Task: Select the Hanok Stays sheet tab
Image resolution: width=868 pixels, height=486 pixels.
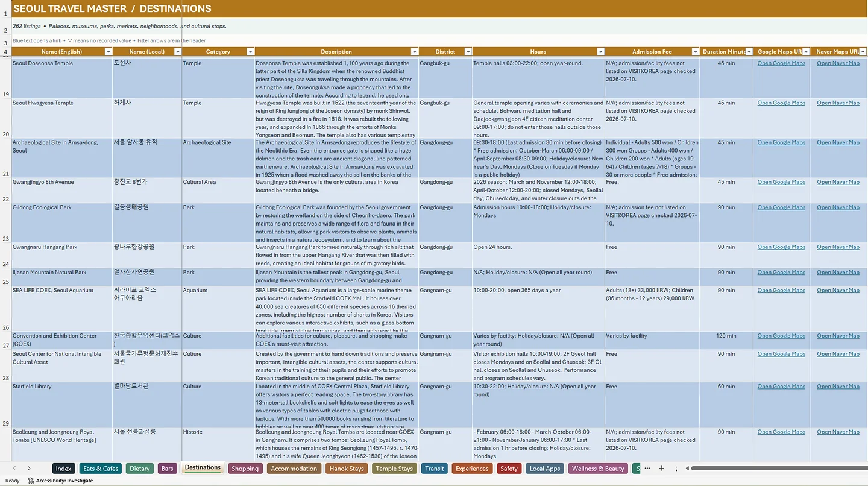Action: (x=347, y=469)
